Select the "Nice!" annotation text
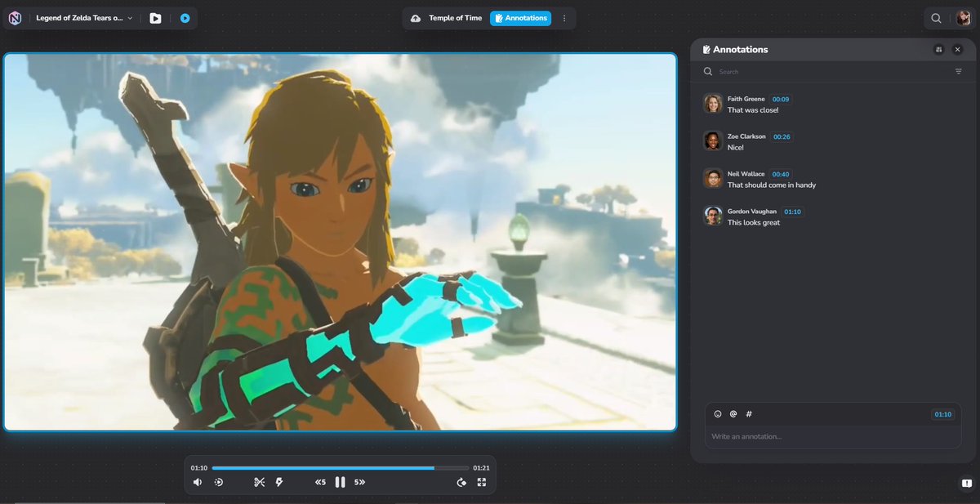 click(736, 148)
